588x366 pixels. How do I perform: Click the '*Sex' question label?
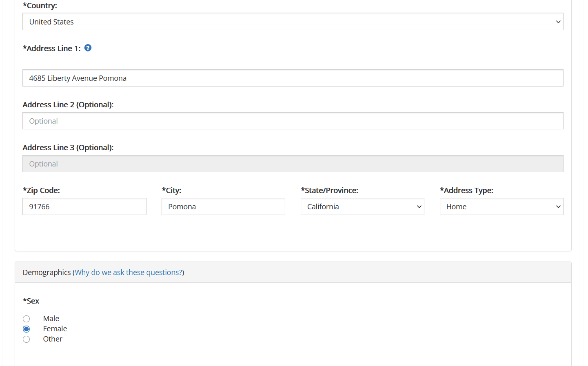[x=31, y=301]
